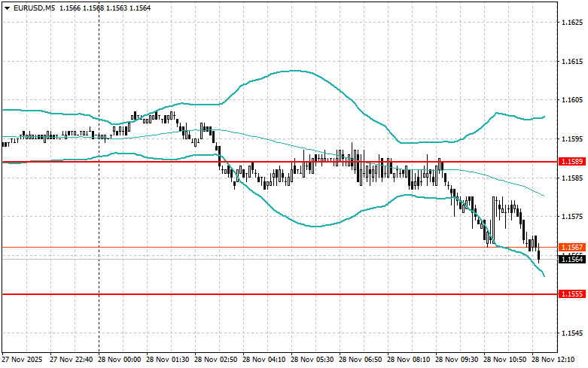Click the 1.1605 price scale value
The image size is (588, 368).
coord(572,100)
